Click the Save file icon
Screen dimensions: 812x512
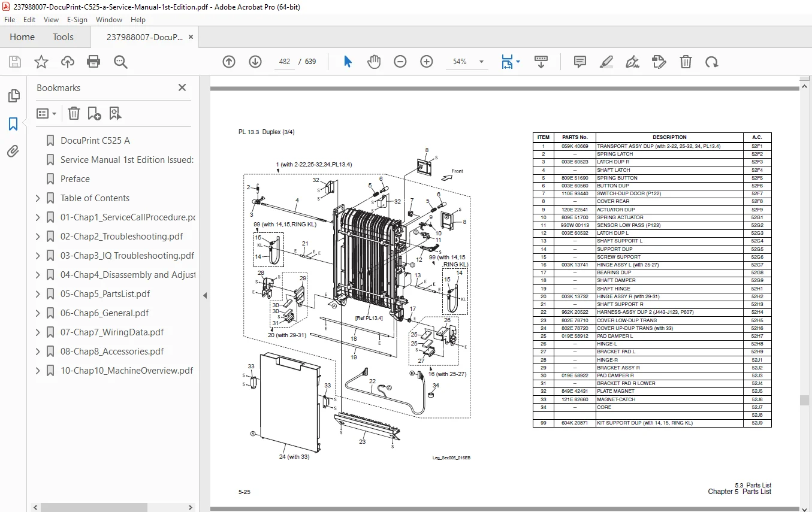click(15, 62)
